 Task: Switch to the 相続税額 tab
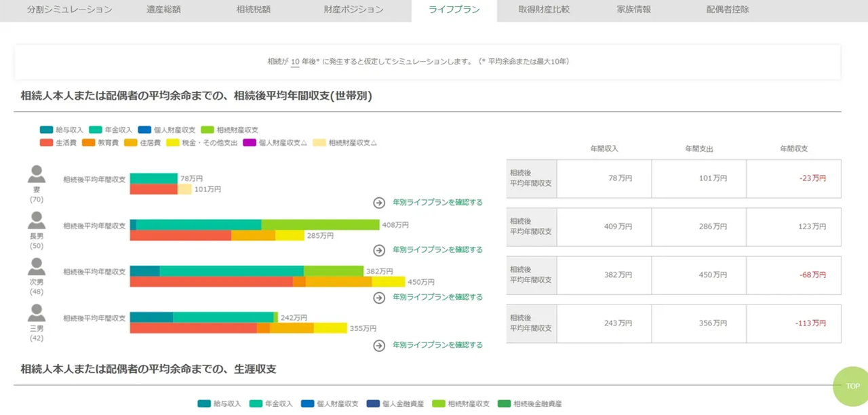[254, 10]
